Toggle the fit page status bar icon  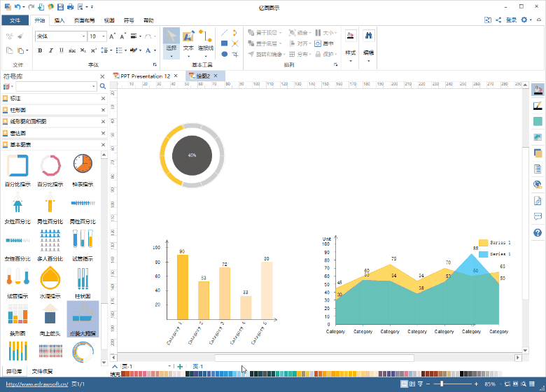(x=515, y=384)
